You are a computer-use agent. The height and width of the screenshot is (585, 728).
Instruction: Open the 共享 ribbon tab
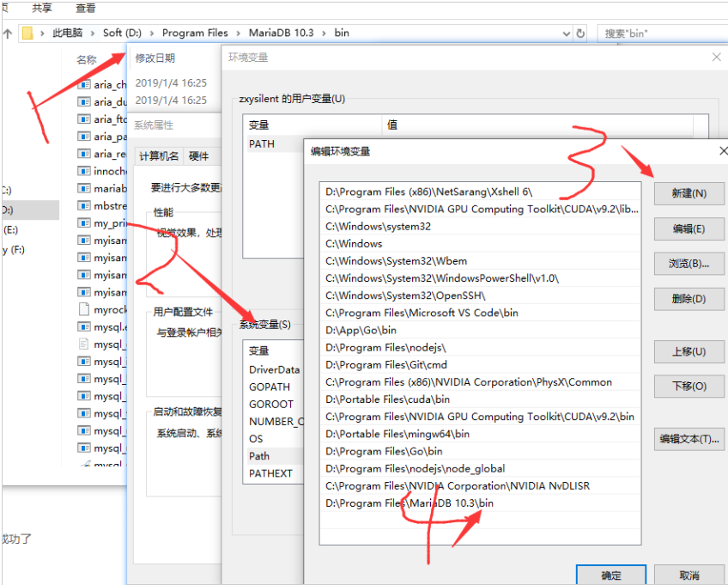(x=42, y=8)
